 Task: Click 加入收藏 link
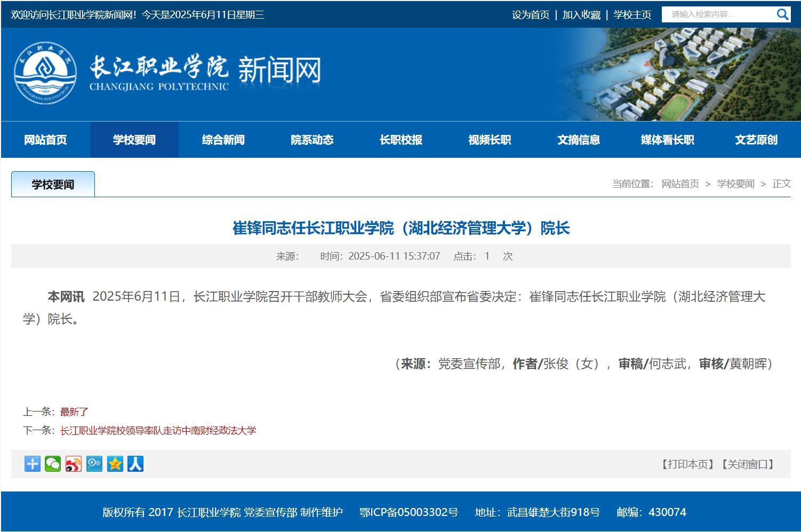pyautogui.click(x=581, y=15)
